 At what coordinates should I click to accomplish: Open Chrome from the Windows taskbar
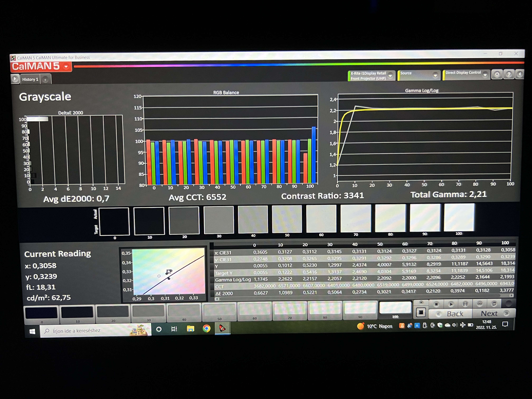[x=206, y=329]
